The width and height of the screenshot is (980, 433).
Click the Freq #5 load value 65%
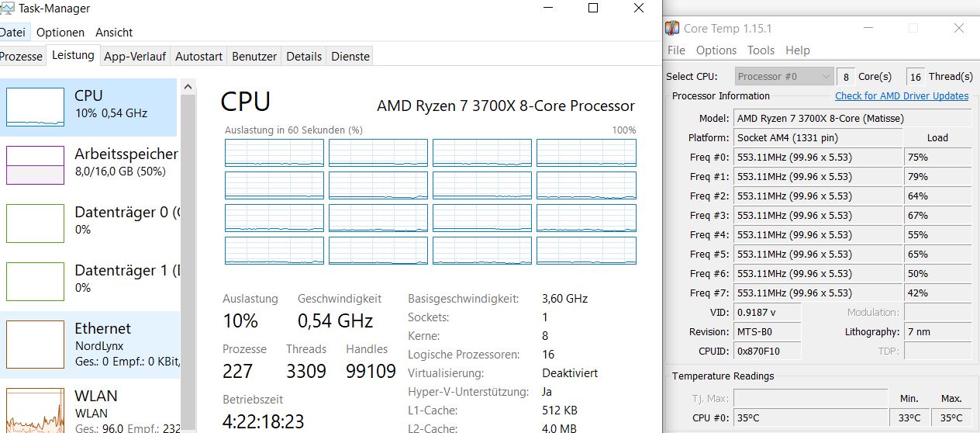937,254
